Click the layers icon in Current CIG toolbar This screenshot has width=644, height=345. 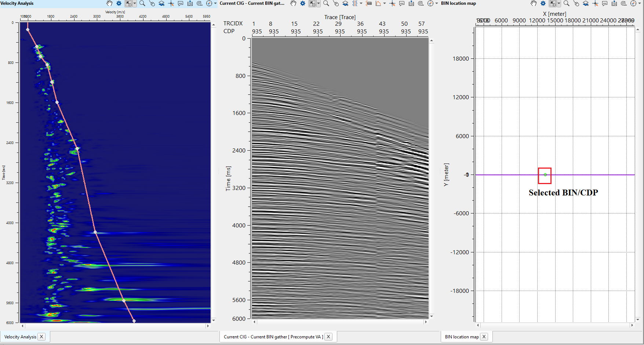tap(345, 3)
